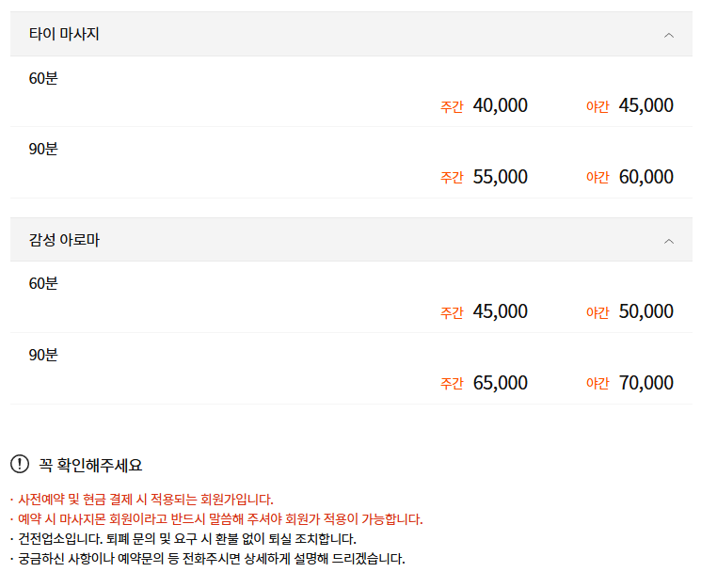Click the 건전업소입니다 notice line
The image size is (701, 588).
[186, 539]
